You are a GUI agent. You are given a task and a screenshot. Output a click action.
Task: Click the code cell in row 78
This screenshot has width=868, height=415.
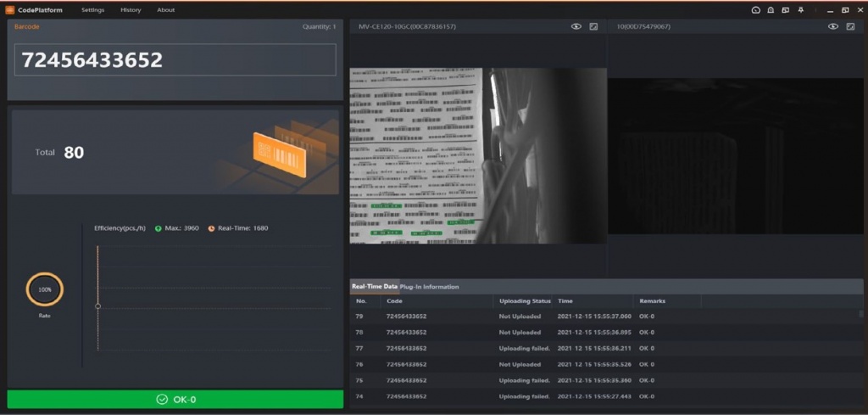tap(406, 333)
